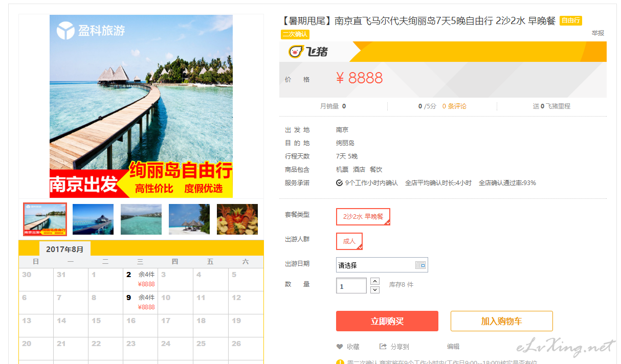
Task: Click the 盈科旅游 logo on main image
Action: click(91, 31)
